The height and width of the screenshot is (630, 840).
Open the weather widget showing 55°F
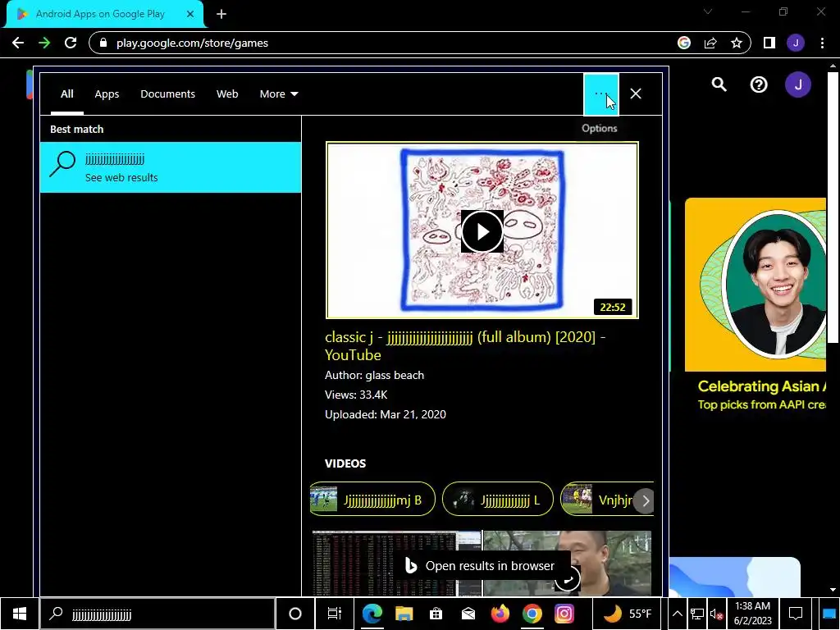coord(628,614)
